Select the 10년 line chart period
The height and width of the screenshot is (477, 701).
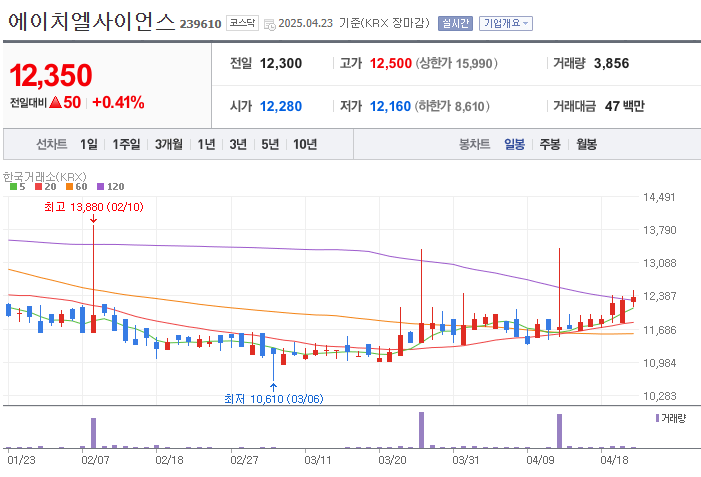[x=305, y=144]
